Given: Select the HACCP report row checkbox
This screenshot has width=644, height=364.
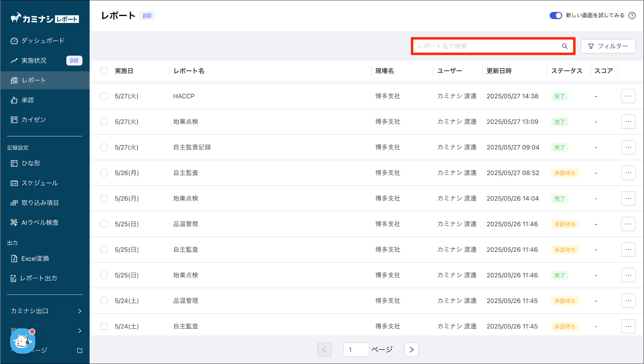Looking at the screenshot, I should (x=104, y=96).
